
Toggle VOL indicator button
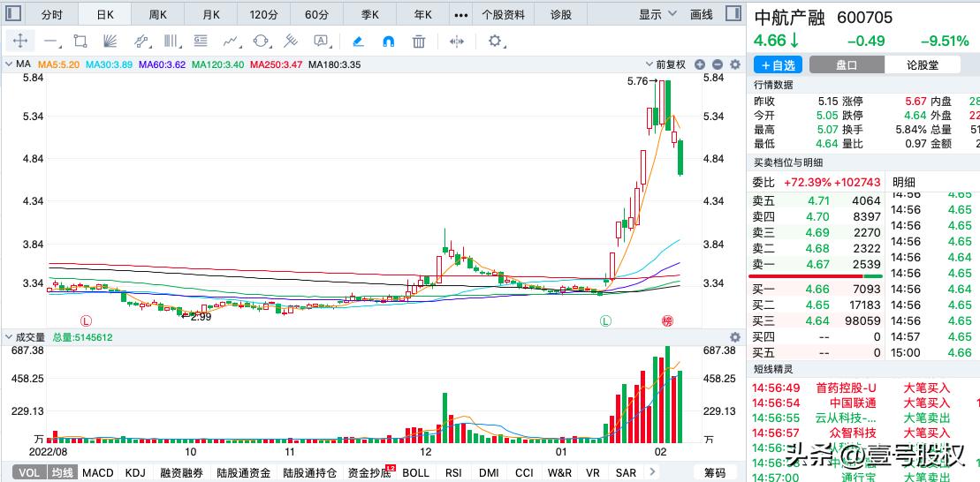pos(29,472)
